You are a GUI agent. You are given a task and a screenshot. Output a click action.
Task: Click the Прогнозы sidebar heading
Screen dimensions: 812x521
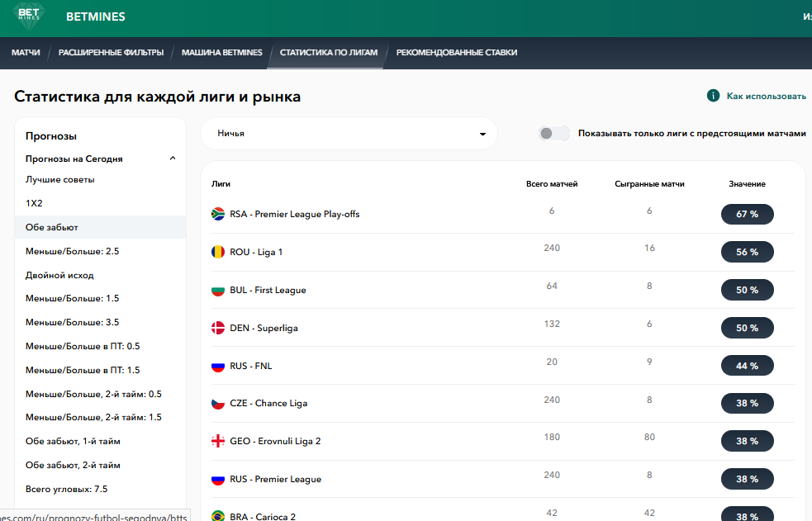51,136
